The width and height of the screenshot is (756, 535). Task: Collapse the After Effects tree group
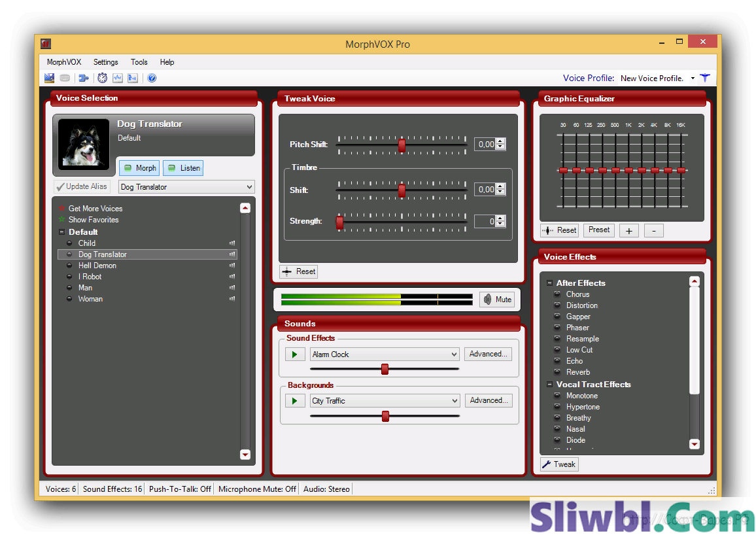550,283
